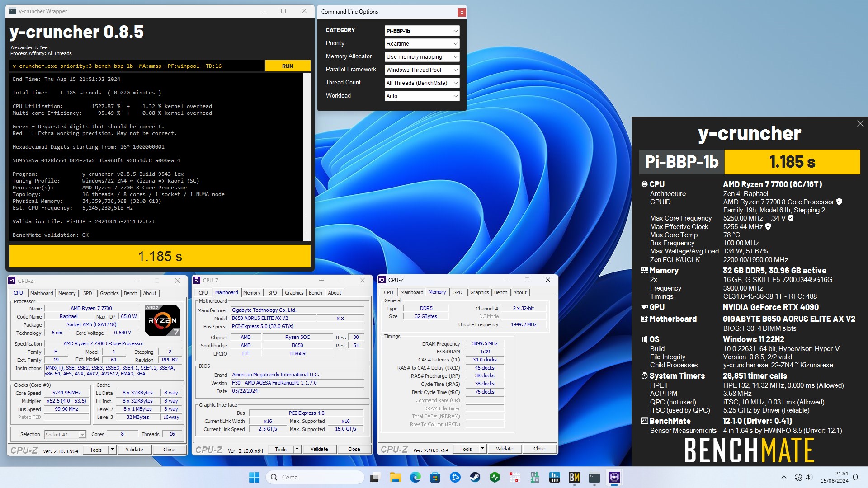This screenshot has width=868, height=488.
Task: Open Windows Start menu
Action: (254, 477)
